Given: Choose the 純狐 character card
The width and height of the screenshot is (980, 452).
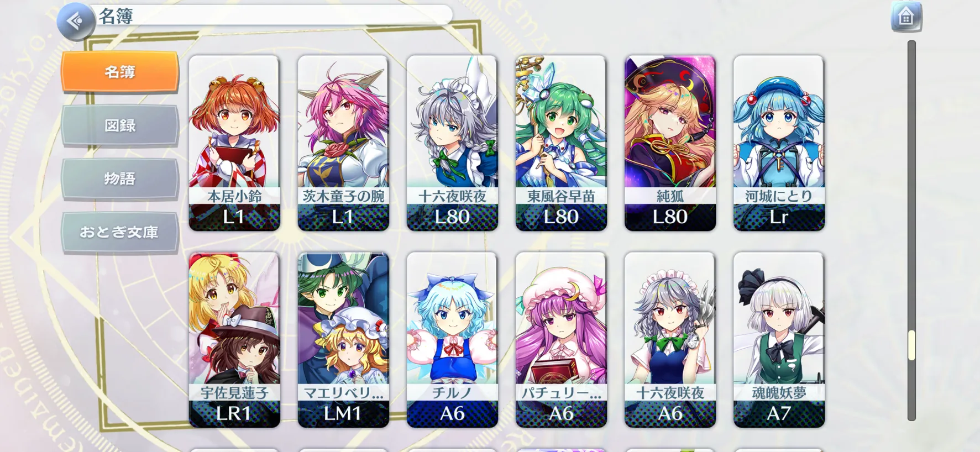Looking at the screenshot, I should coord(670,143).
